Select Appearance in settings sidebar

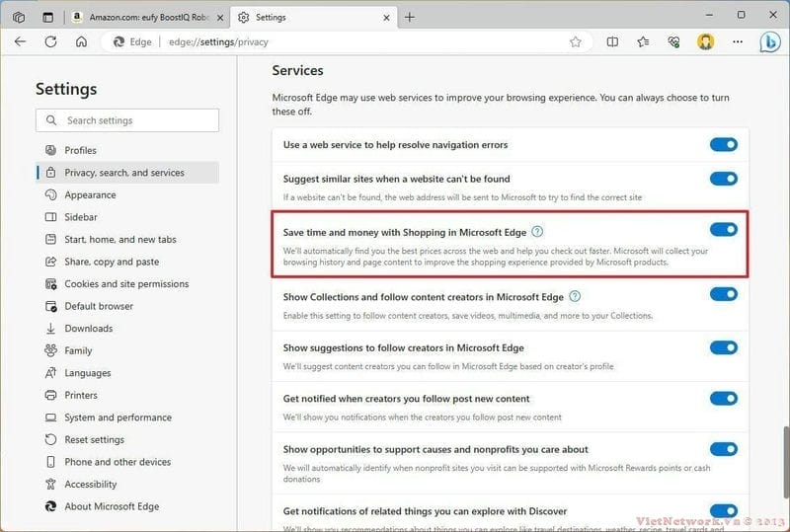(x=90, y=195)
